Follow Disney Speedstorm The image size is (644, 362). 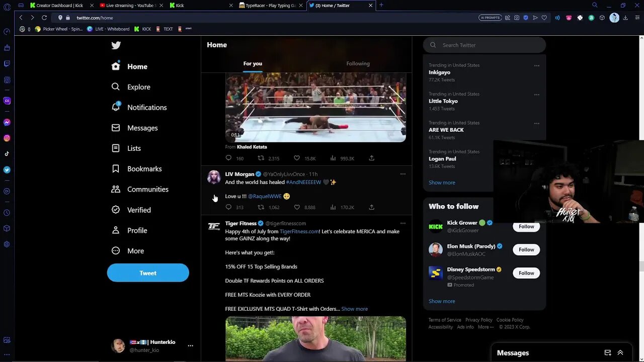tap(526, 273)
